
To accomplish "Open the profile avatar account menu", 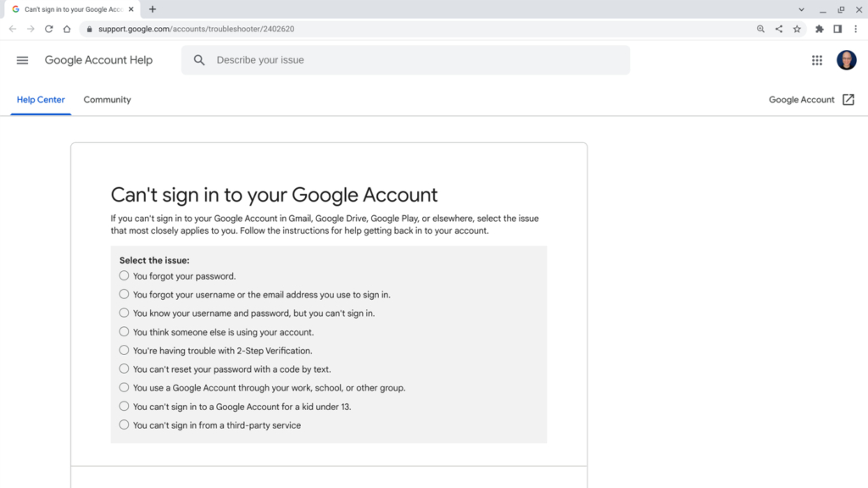I will [846, 60].
